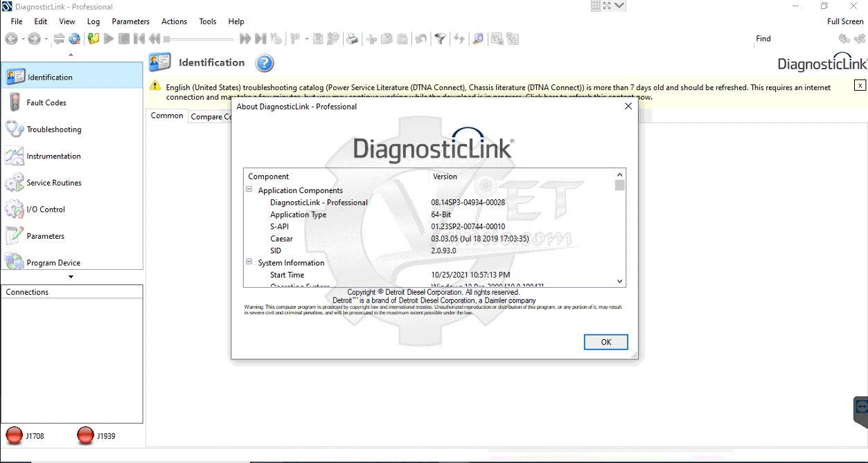
Task: Click the Paste clipboard toolbar icon
Action: (x=402, y=39)
